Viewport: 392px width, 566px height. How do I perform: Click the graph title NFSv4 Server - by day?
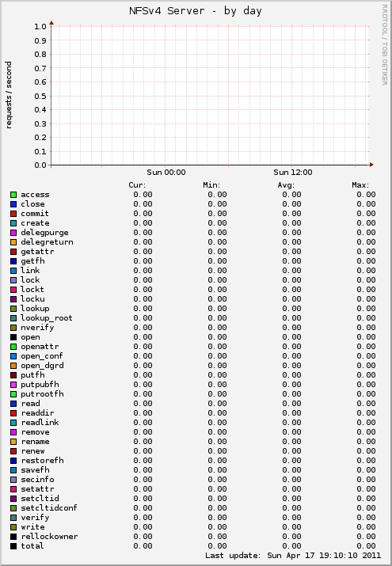196,11
